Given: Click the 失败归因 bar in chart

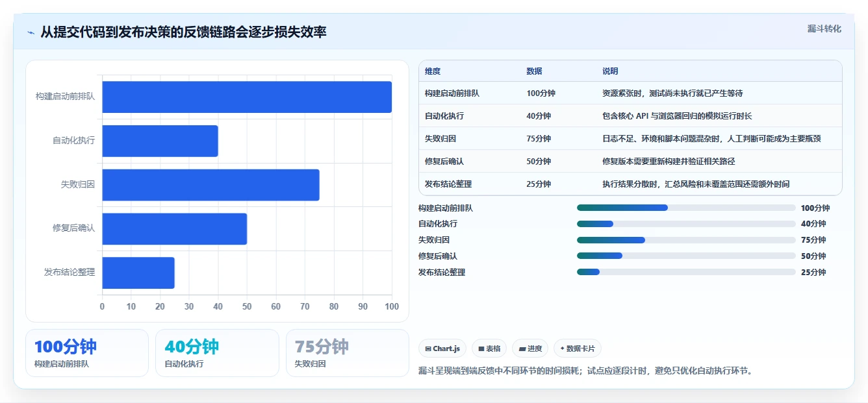Looking at the screenshot, I should 211,185.
